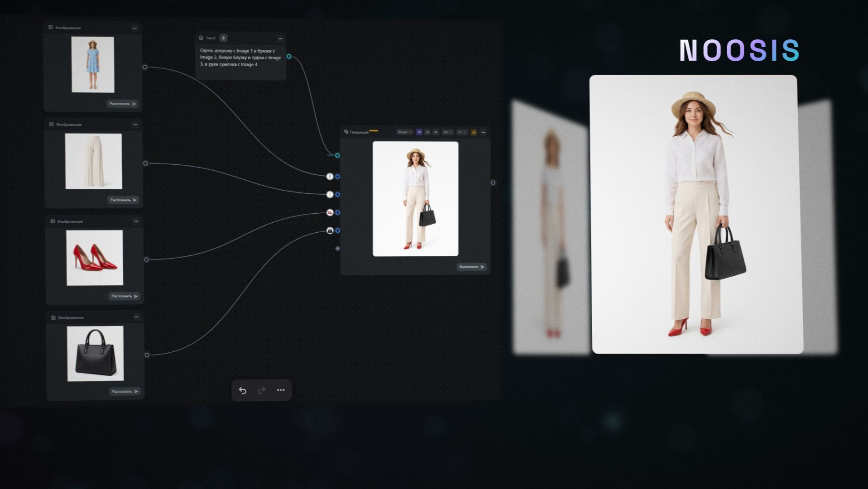Click the output connector of the Текст node

tap(289, 57)
